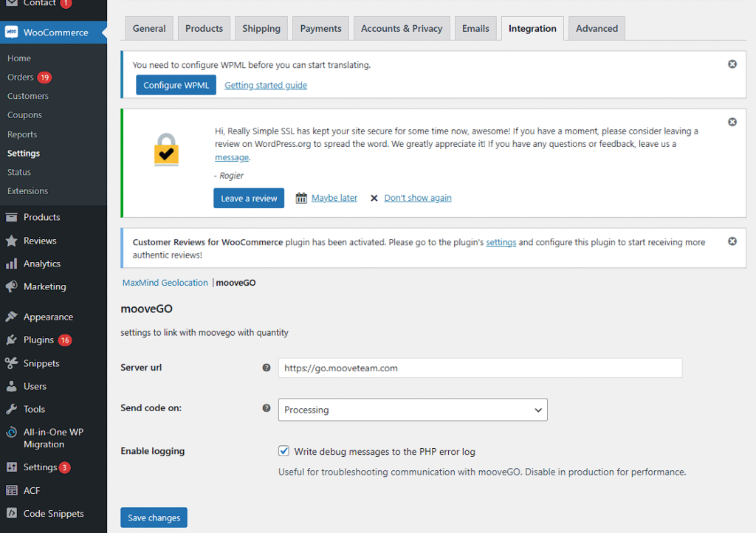
Task: Dismiss the Customer Reviews plugin notice
Action: tap(732, 241)
